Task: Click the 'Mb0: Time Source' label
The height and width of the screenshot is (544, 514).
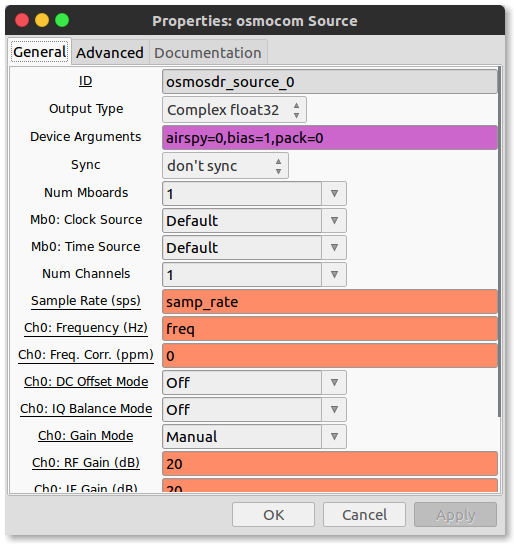Action: [86, 247]
